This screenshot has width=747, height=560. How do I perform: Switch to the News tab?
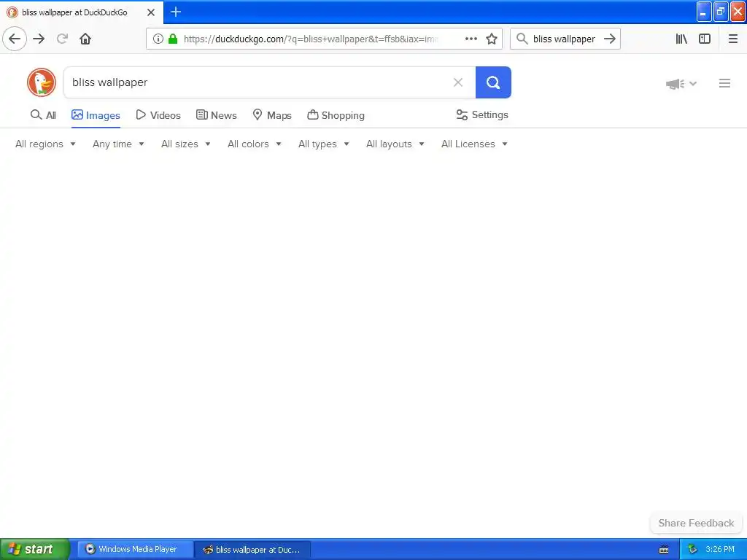(x=216, y=115)
